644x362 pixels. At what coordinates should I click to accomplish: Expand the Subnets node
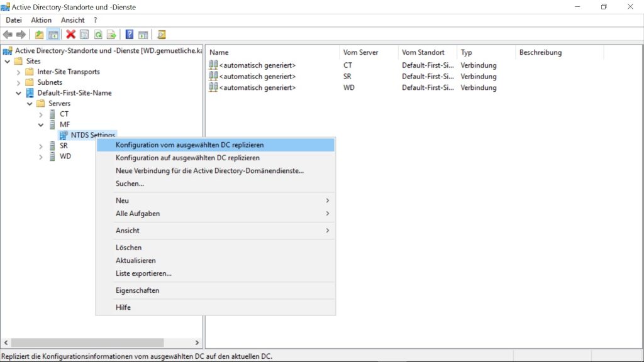(18, 82)
